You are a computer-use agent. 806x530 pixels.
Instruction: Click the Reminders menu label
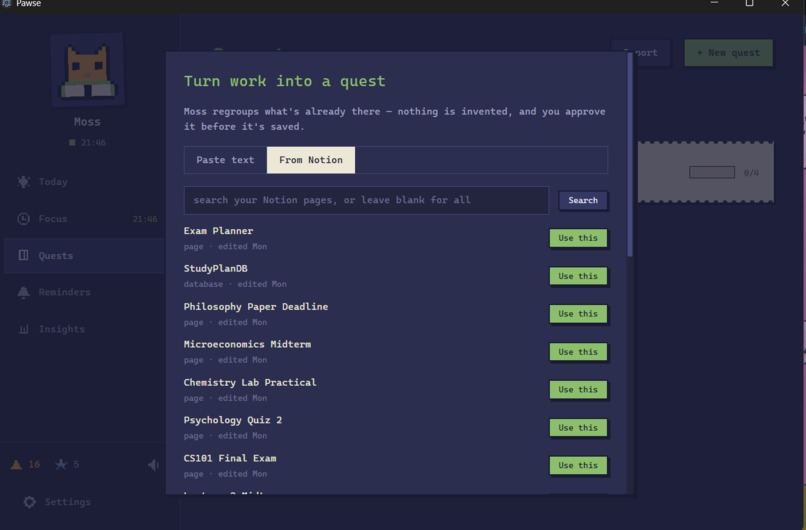(64, 292)
